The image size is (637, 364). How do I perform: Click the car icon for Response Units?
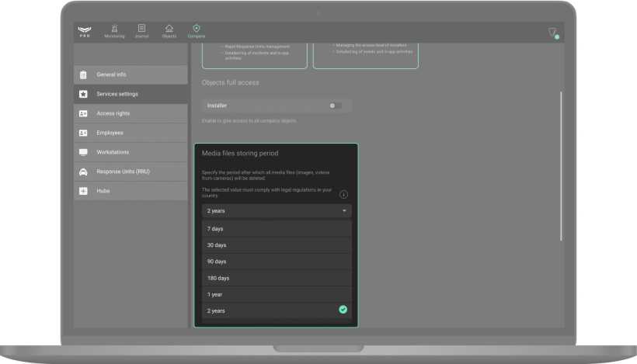[83, 172]
